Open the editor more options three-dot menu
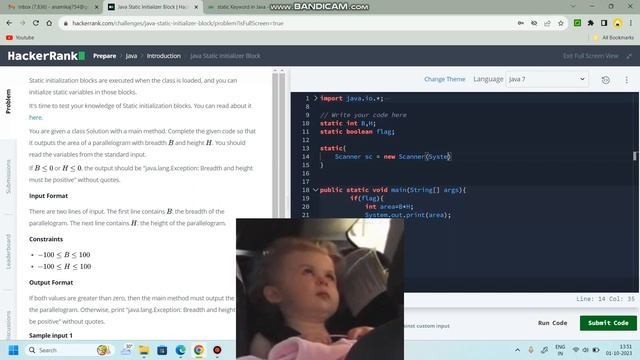This screenshot has height=360, width=640. click(x=627, y=80)
